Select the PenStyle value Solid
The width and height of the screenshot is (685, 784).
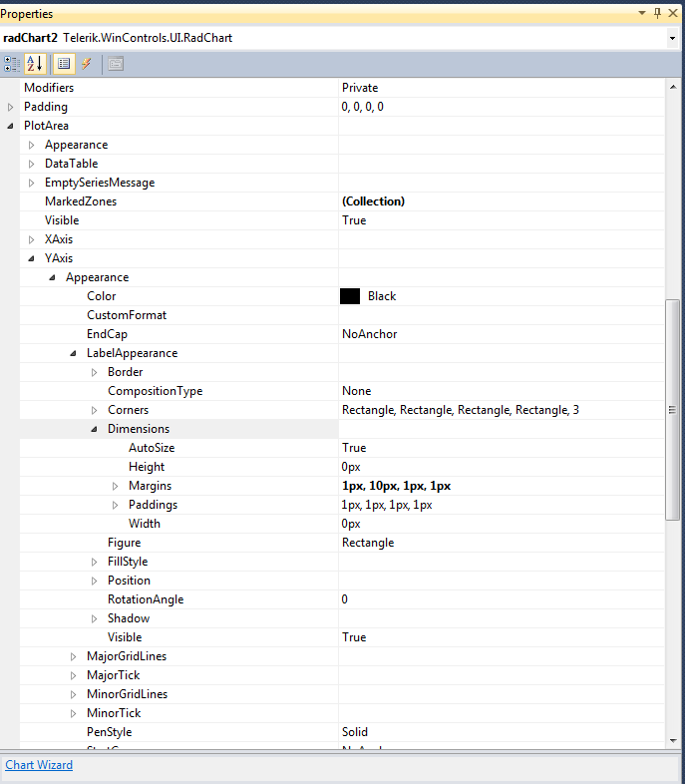pyautogui.click(x=355, y=732)
